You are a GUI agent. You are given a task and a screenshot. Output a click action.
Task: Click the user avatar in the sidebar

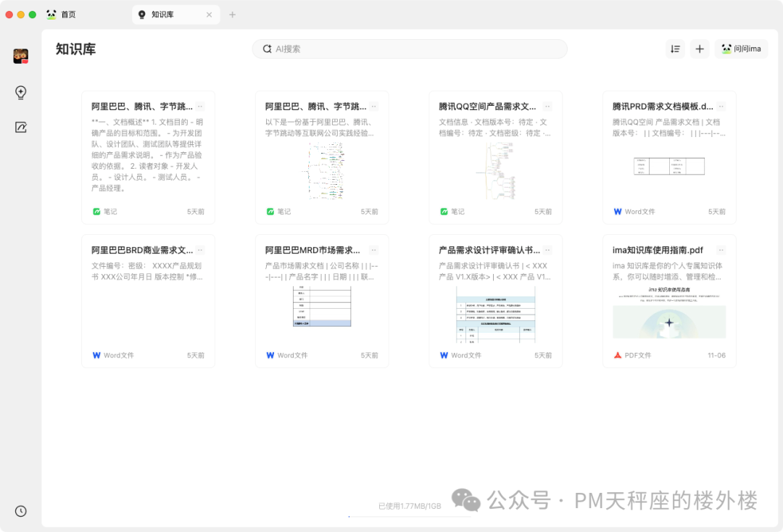click(20, 56)
